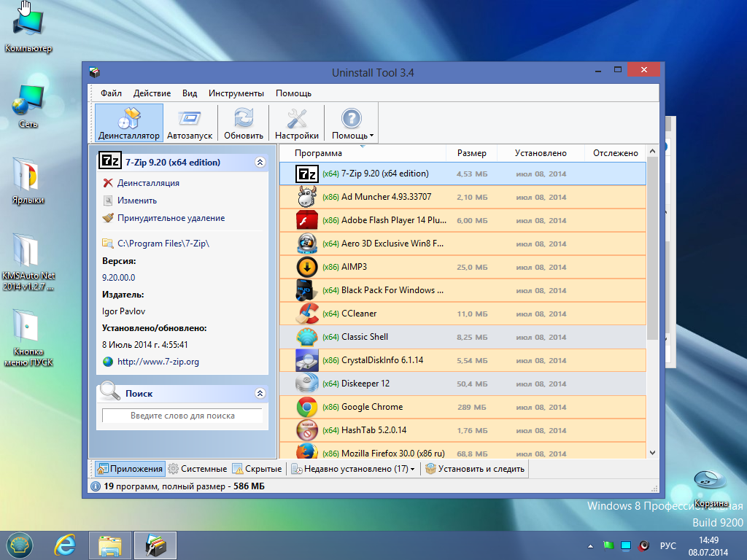Click Деинсталляция uninstall action
This screenshot has width=747, height=560.
tap(148, 183)
